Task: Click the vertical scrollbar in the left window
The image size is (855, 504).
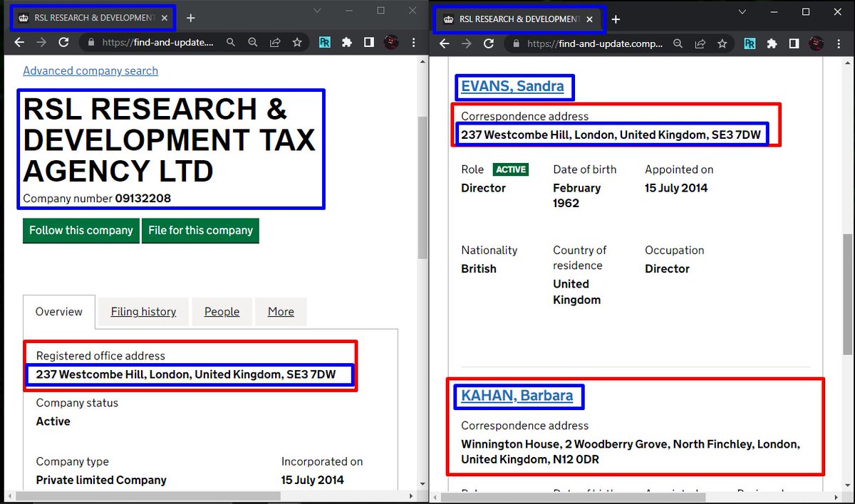Action: [x=422, y=189]
